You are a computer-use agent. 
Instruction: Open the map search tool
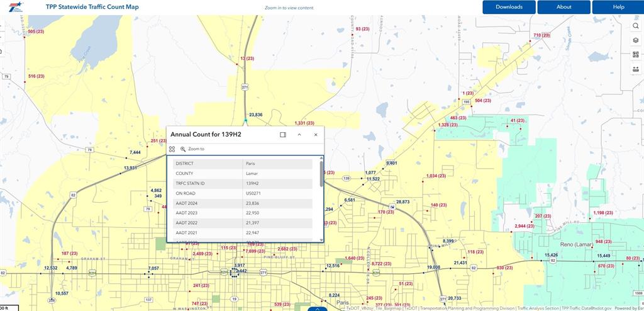(636, 26)
